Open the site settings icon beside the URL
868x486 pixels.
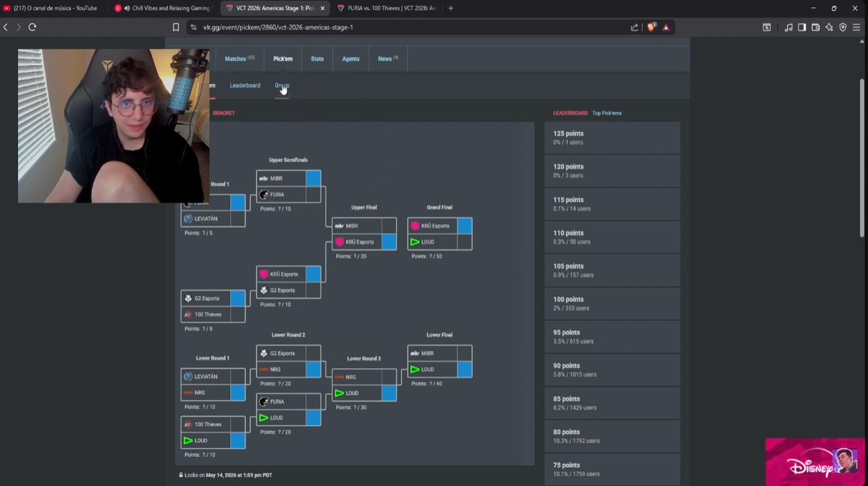click(193, 27)
